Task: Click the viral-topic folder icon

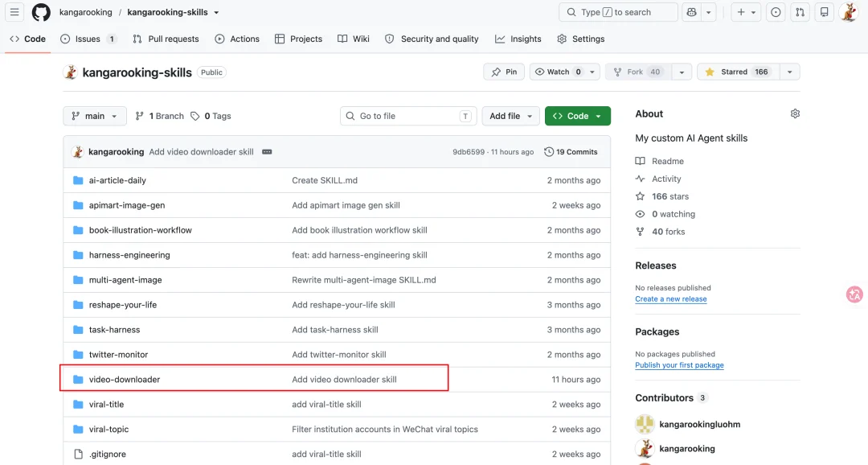Action: [x=78, y=429]
